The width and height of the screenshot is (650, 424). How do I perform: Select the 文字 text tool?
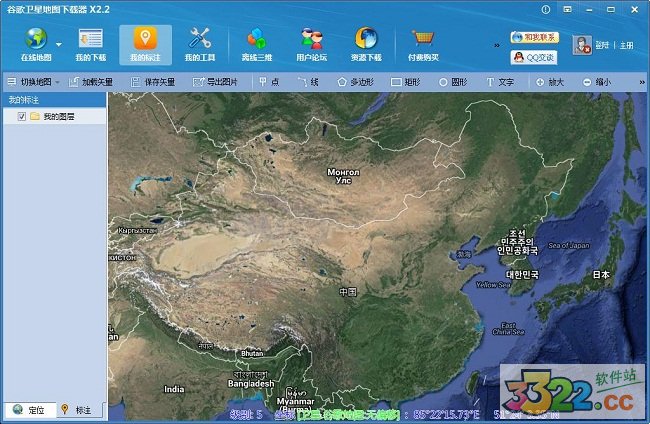(500, 82)
